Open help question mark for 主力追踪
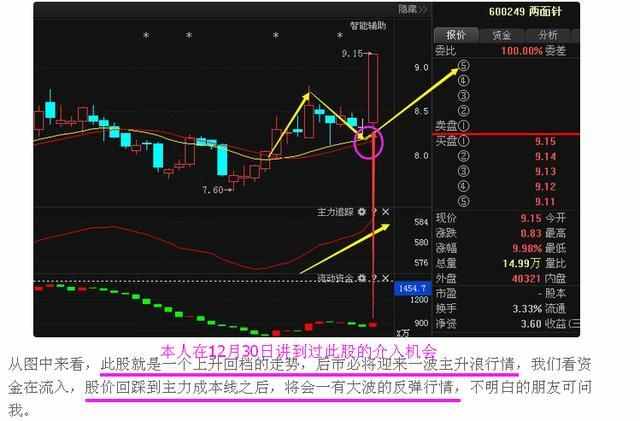Screen dimensions: 640x421 coord(374,213)
